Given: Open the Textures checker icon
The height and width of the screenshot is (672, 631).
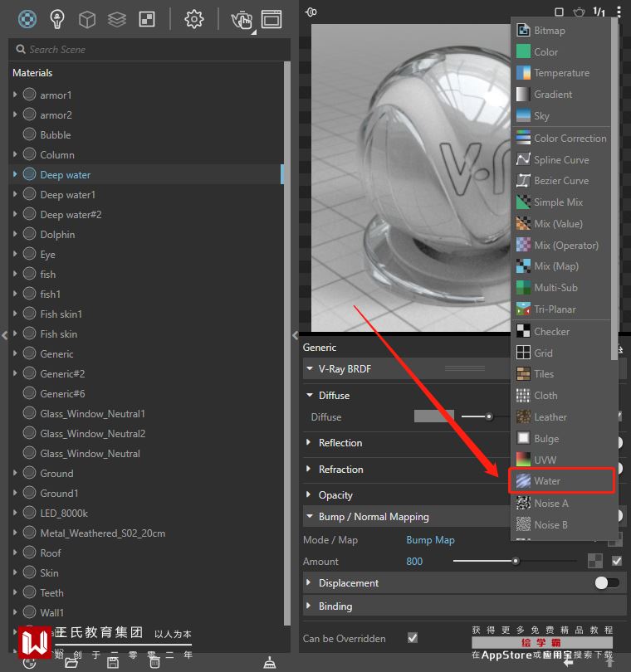Looking at the screenshot, I should (x=147, y=19).
